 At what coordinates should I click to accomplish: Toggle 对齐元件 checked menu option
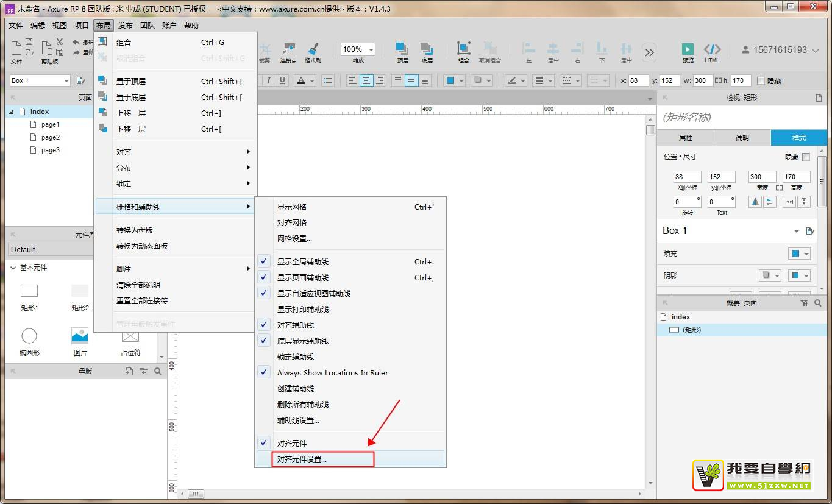(350, 443)
